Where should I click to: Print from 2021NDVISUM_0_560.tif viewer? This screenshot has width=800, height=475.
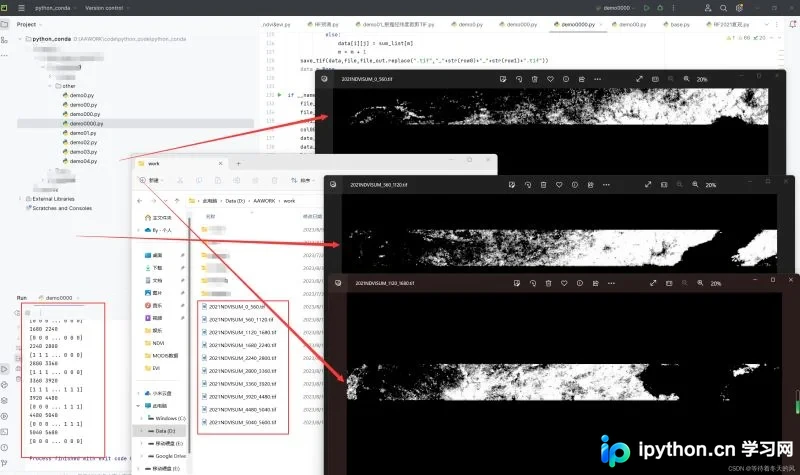click(x=582, y=79)
